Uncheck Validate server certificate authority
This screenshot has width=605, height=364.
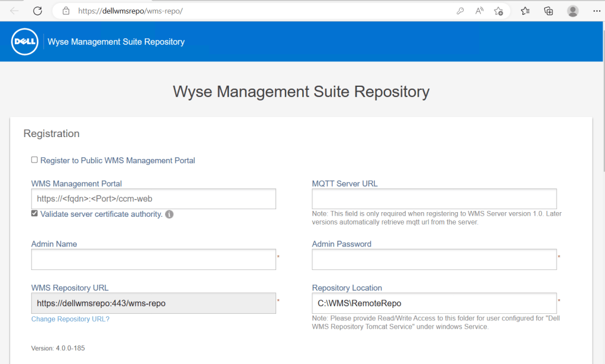[x=35, y=214]
